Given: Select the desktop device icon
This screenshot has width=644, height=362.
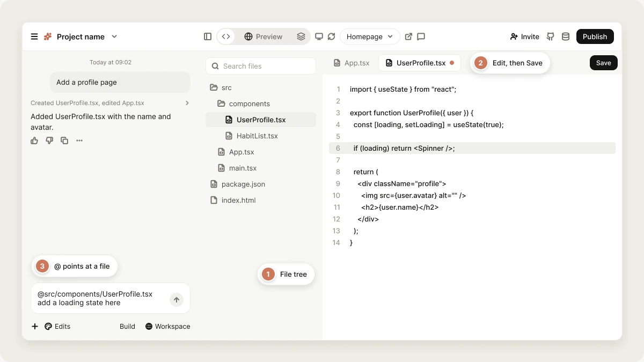Looking at the screenshot, I should coord(319,36).
